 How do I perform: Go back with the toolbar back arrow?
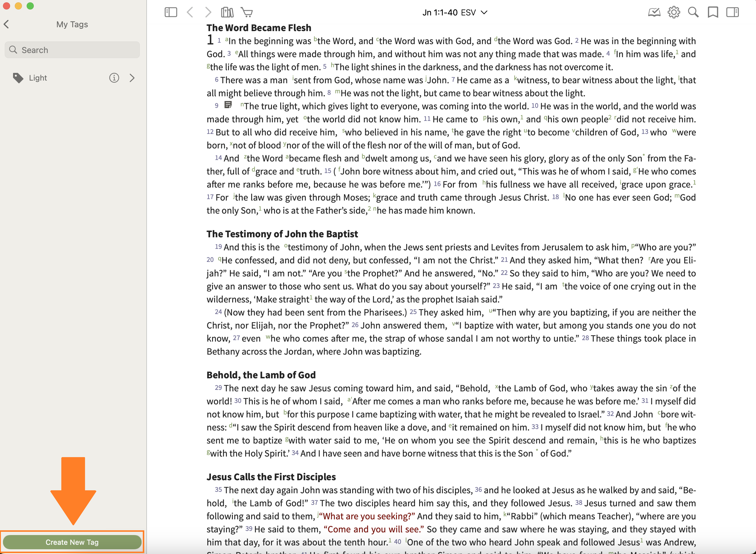[x=190, y=12]
